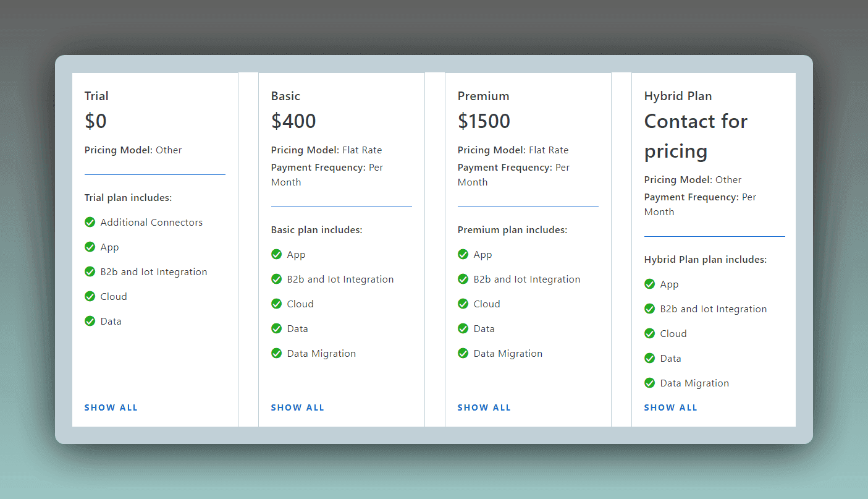Expand Show All under Basic plan
Image resolution: width=868 pixels, height=499 pixels.
point(298,407)
